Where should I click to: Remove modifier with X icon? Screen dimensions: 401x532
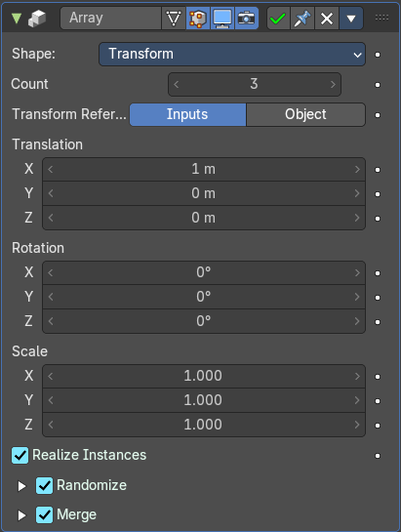pos(327,18)
